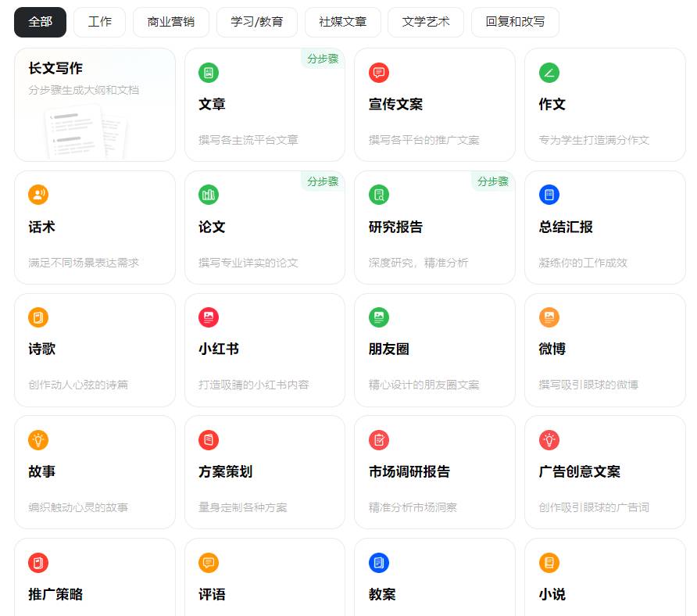Switch to the 回复和改写 tab
697x616 pixels.
point(515,22)
